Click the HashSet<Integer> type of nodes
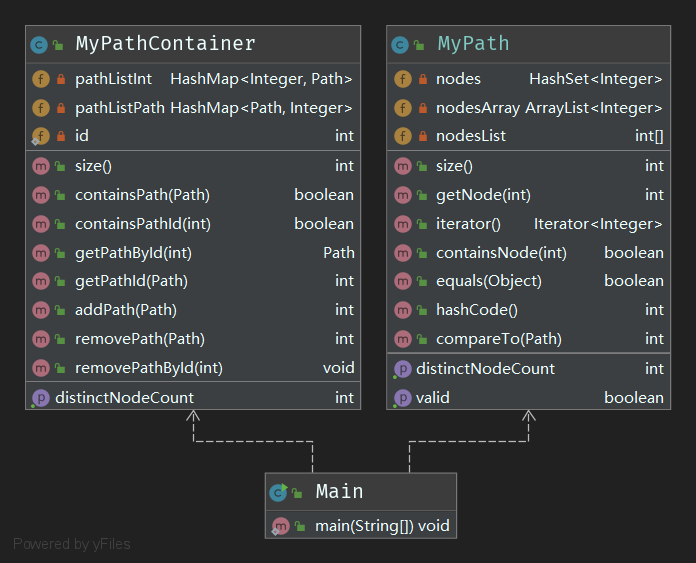 click(596, 79)
